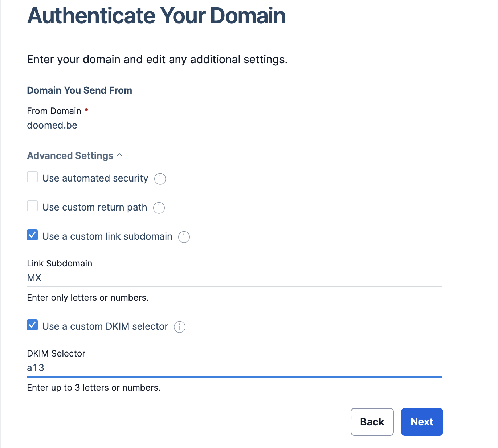Click the 'Use a custom link subdomain' label
This screenshot has width=498, height=448.
click(107, 236)
